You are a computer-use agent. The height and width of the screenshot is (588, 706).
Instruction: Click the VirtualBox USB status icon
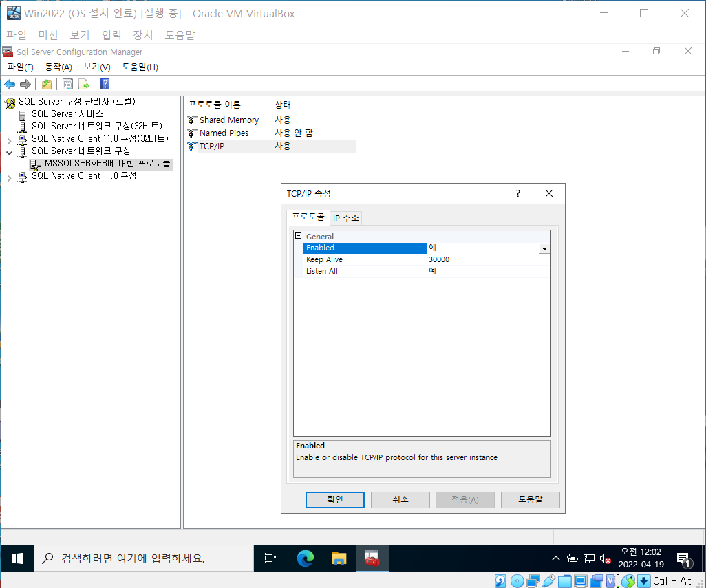click(x=548, y=581)
